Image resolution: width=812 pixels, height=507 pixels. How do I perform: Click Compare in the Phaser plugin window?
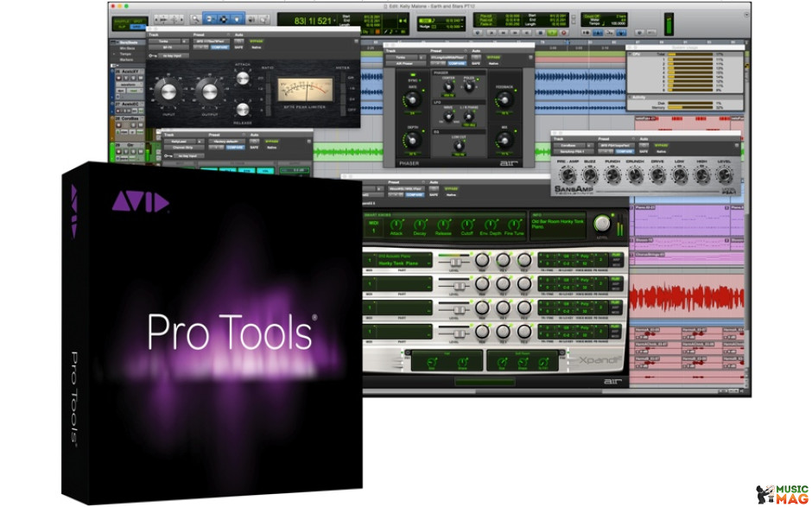457,63
